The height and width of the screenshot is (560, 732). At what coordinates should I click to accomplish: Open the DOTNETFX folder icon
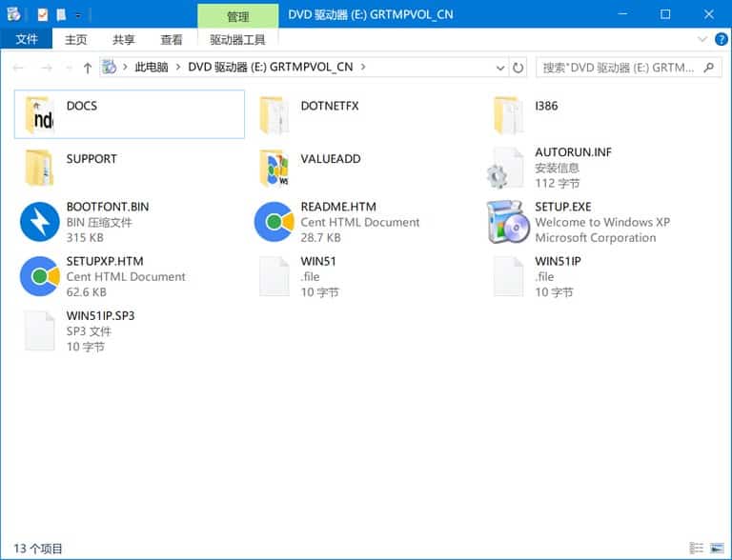tap(274, 115)
